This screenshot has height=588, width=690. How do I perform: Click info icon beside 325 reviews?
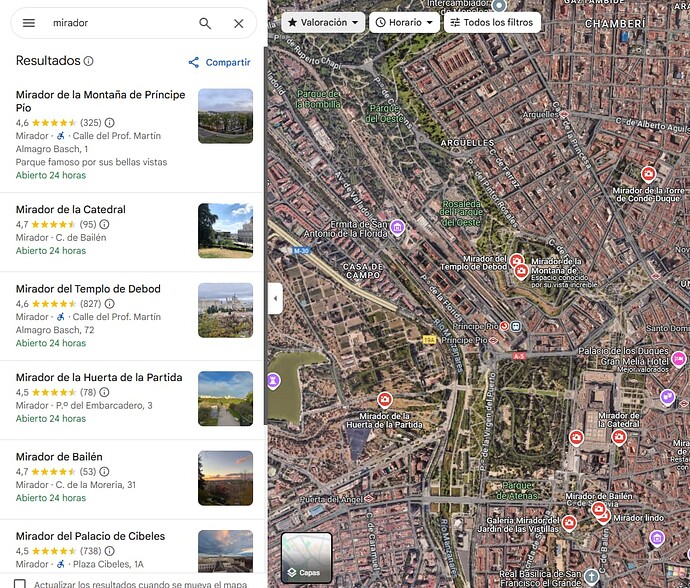tap(110, 122)
